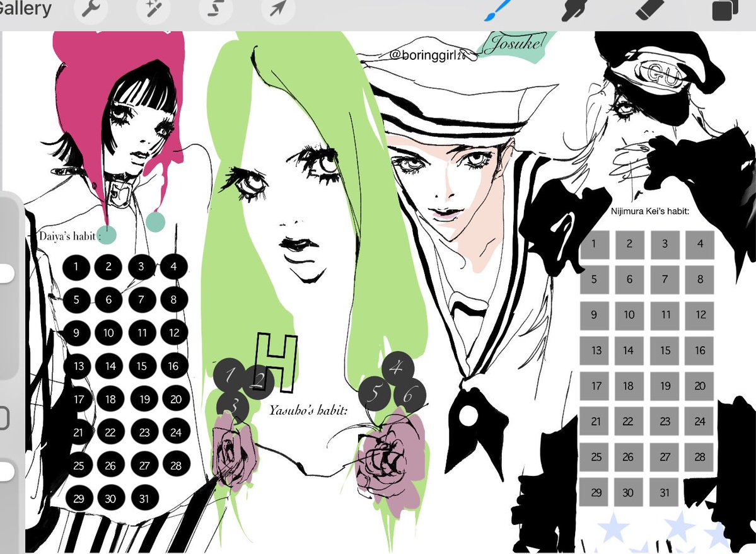Tap Yasuho's habit circle number 1
Screen dimensions: 756x554
230,375
